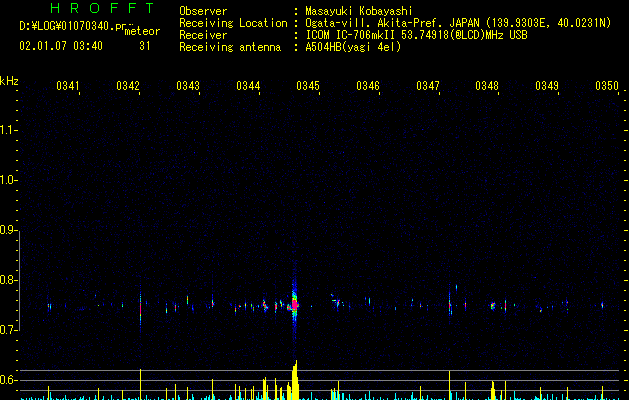
Task: Click the 0.6 kHz frequency tick label
Action: coord(8,380)
